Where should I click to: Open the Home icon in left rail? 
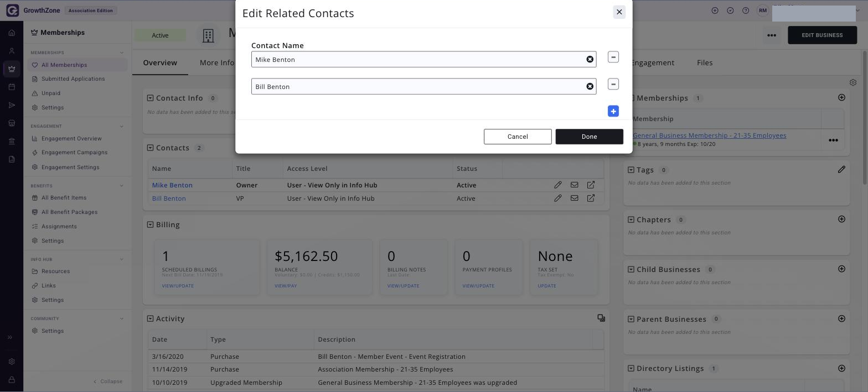click(12, 33)
